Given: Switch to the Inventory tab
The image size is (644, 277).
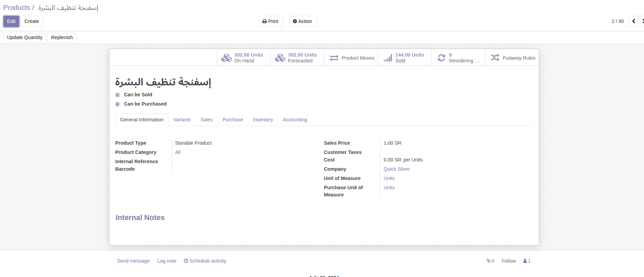Looking at the screenshot, I should 263,120.
